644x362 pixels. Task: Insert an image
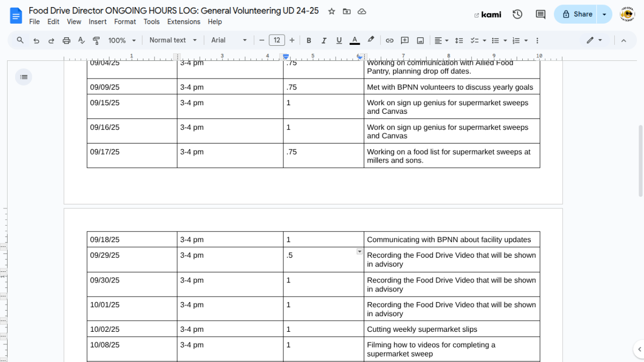point(420,40)
